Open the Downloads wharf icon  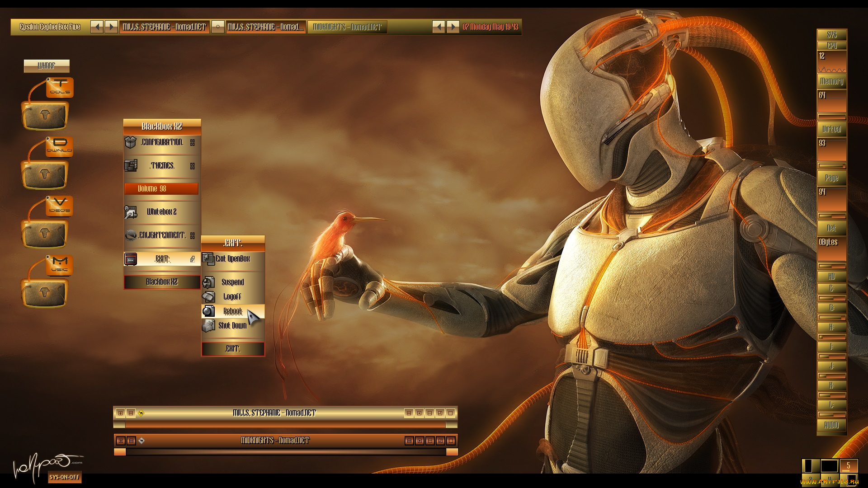[x=60, y=146]
